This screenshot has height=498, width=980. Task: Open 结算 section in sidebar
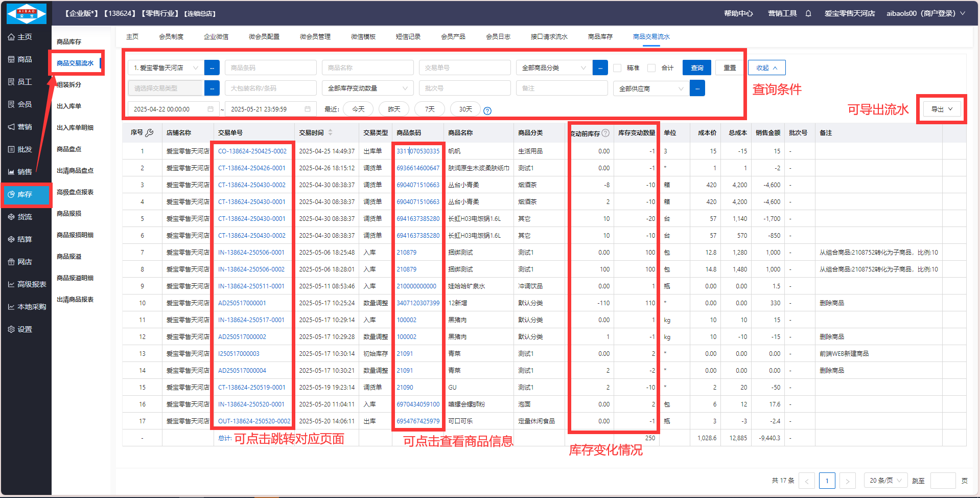point(20,239)
